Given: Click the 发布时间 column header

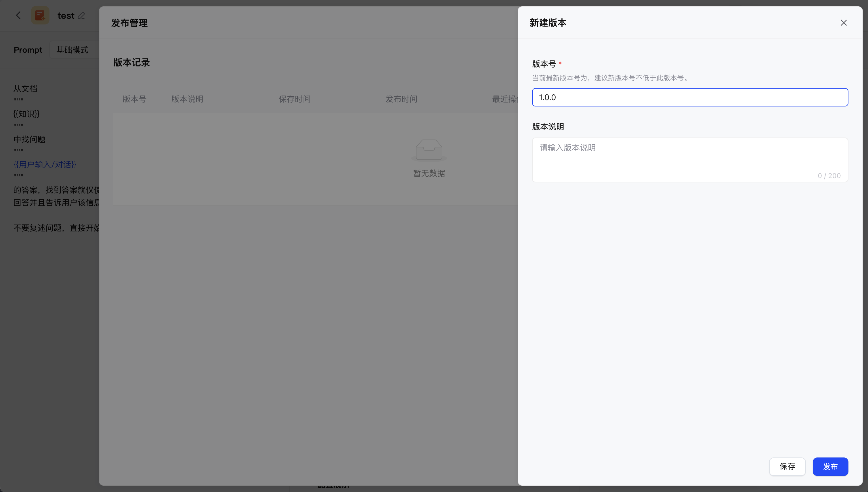Looking at the screenshot, I should click(x=401, y=99).
